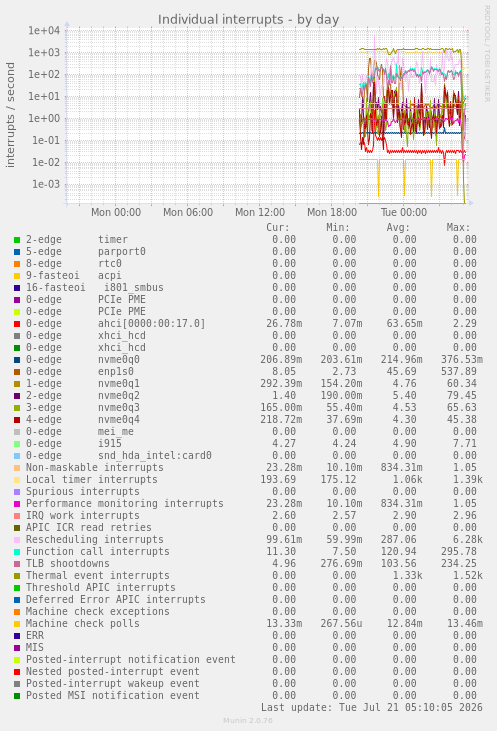Click the 'Mon 12:00' time axis label
This screenshot has height=731, width=497.
260,213
